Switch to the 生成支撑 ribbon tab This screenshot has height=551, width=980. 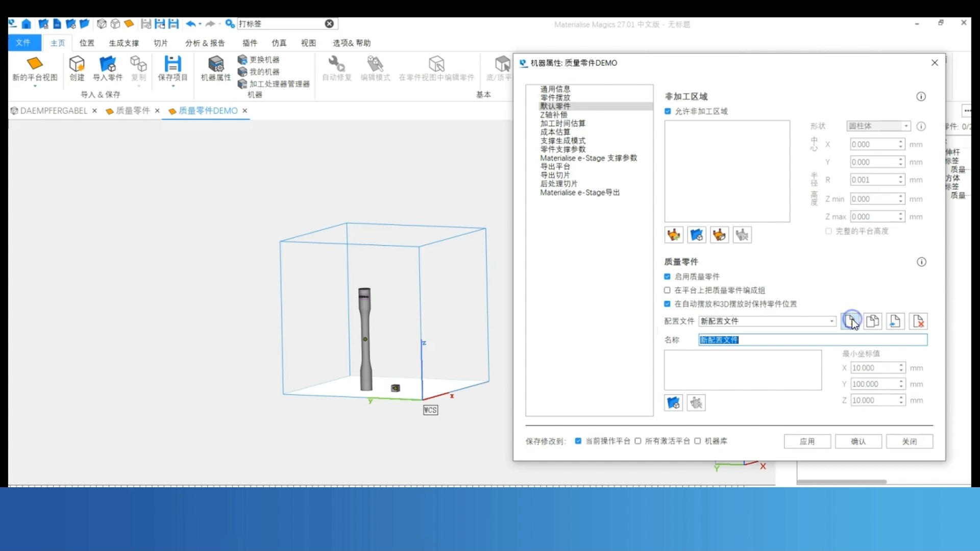pos(124,43)
